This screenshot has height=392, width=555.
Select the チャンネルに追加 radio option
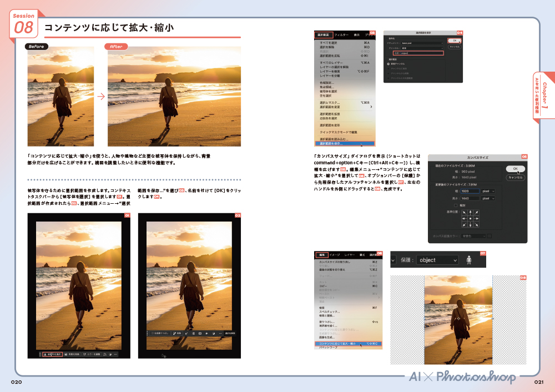click(x=389, y=68)
